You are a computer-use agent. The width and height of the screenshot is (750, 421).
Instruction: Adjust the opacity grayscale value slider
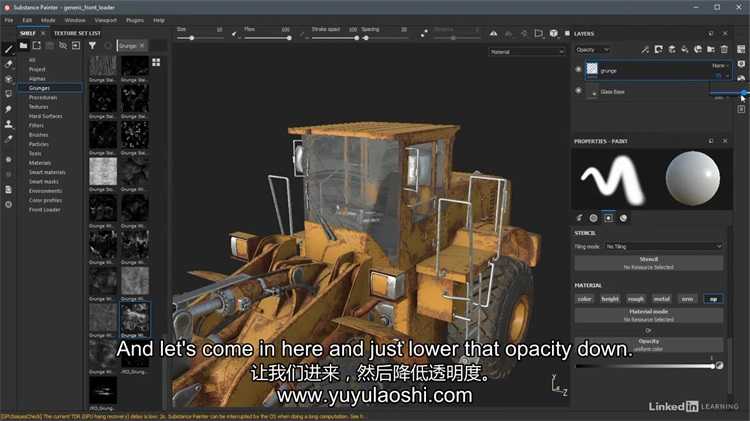(x=645, y=366)
